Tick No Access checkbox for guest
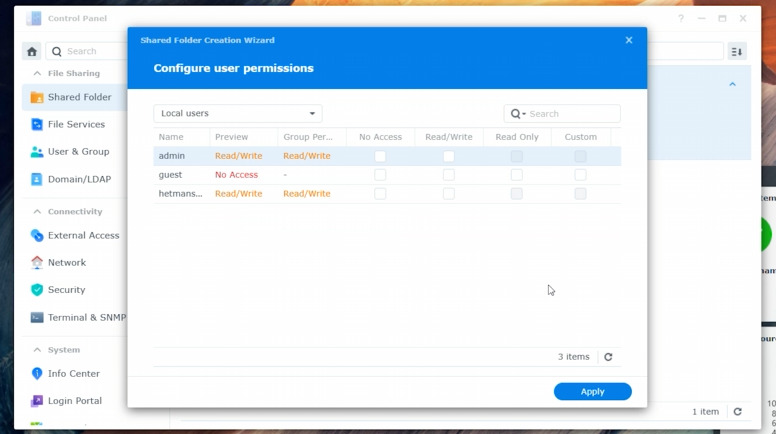This screenshot has height=434, width=776. 380,175
